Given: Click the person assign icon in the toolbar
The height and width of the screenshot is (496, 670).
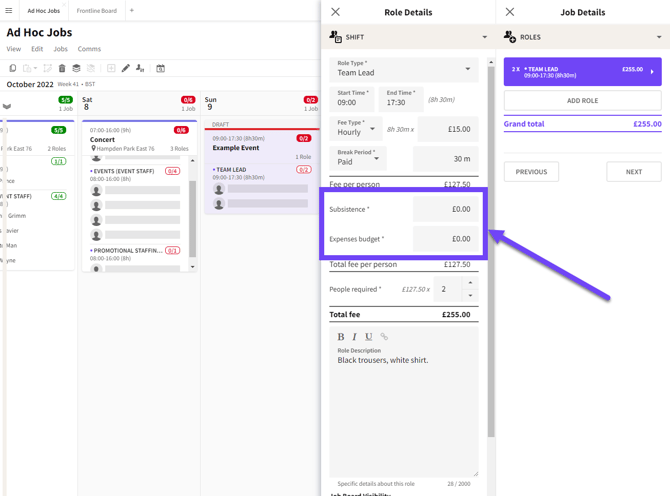Looking at the screenshot, I should coord(140,68).
